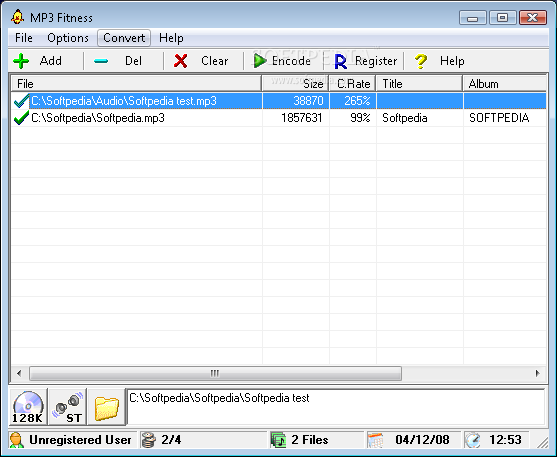Click the coins icon next to 2/4
Image resolution: width=557 pixels, height=457 pixels.
(148, 440)
